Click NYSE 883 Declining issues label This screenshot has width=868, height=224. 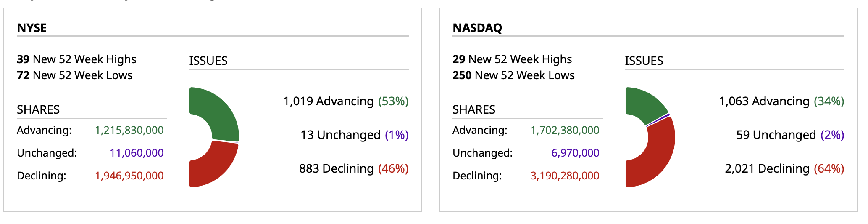[353, 169]
